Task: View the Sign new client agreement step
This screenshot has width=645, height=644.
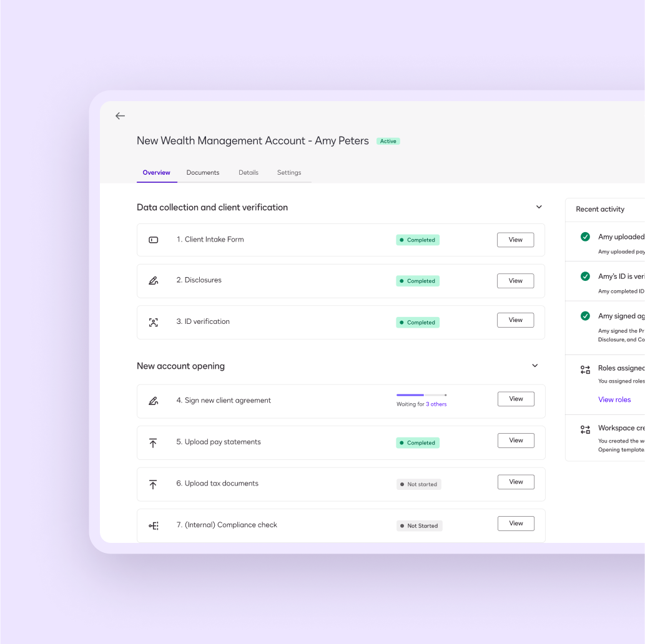Action: pos(516,399)
